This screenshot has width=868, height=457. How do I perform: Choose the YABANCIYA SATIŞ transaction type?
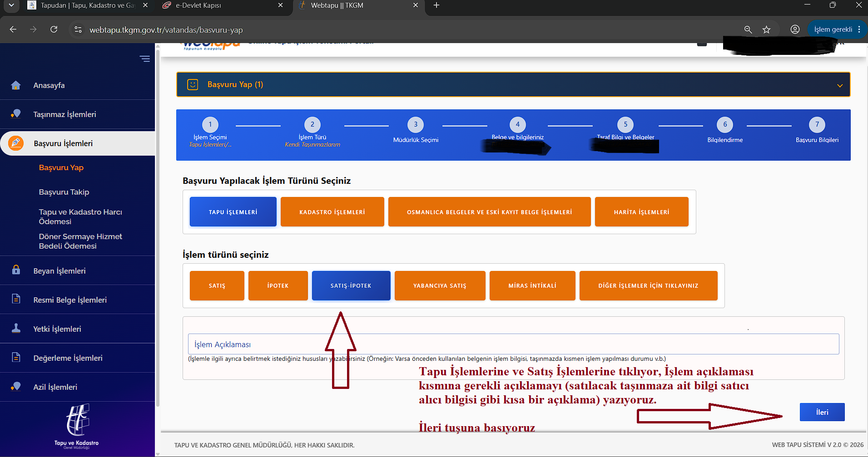[440, 285]
